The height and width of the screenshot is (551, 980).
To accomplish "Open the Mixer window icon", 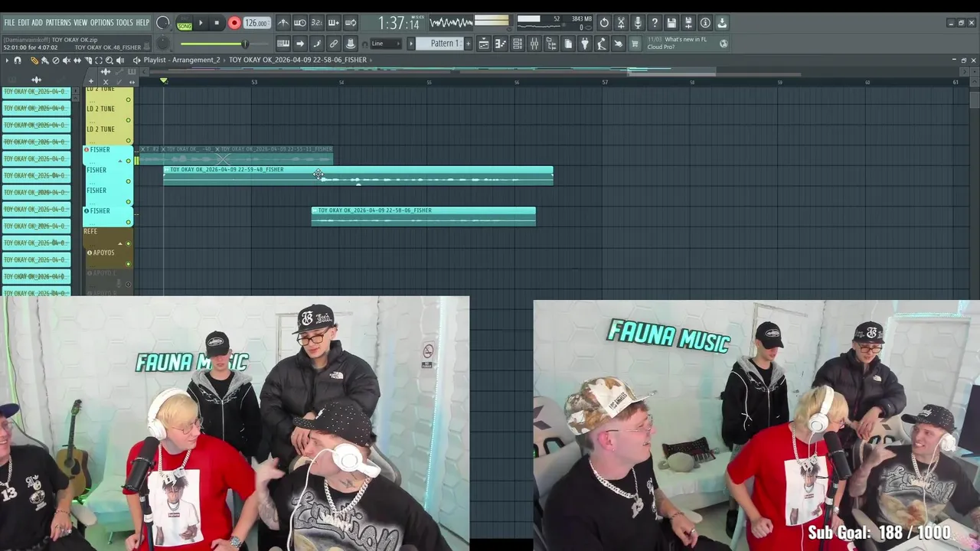I will tap(534, 44).
